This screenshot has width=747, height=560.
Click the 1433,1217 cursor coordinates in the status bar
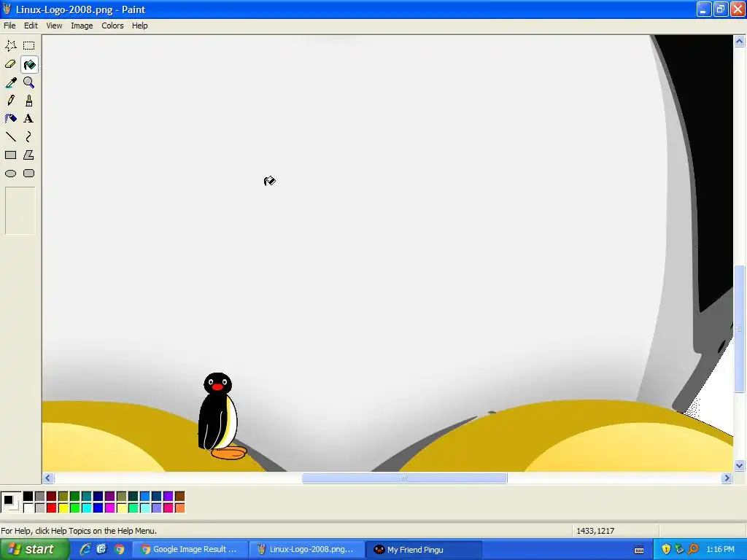595,531
